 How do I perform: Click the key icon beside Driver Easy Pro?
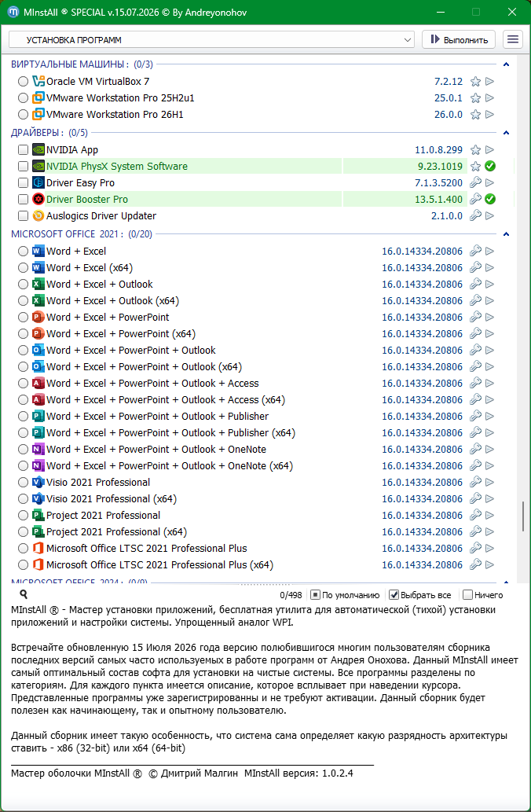pos(475,183)
